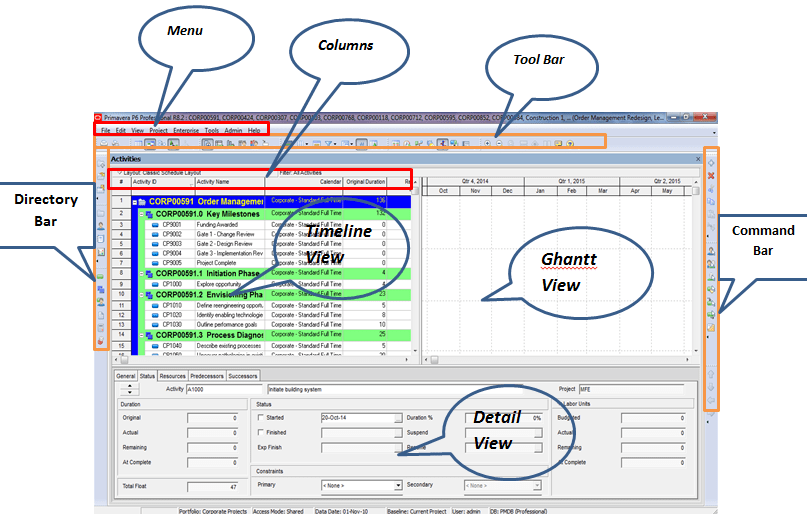
Task: Click the Move Up arrow in command bar
Action: (x=711, y=374)
